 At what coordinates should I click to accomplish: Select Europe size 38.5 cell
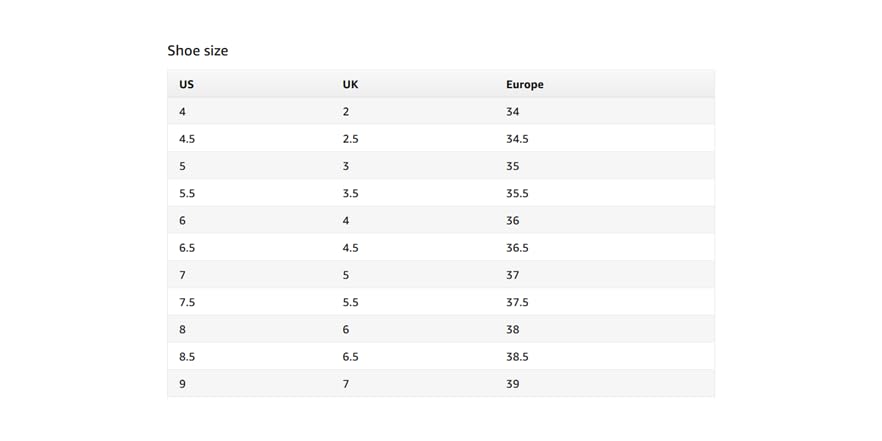click(x=517, y=356)
